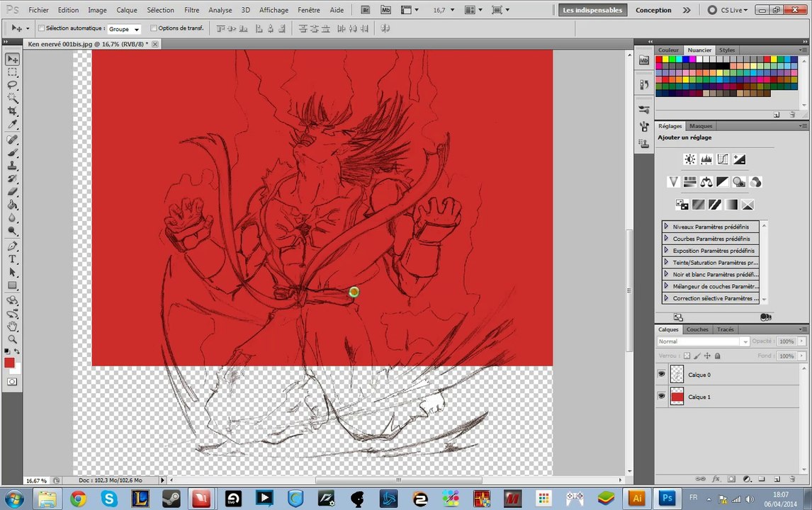The height and width of the screenshot is (510, 812).
Task: Close the Ken enervé 001bis.jpg document tab
Action: click(155, 44)
